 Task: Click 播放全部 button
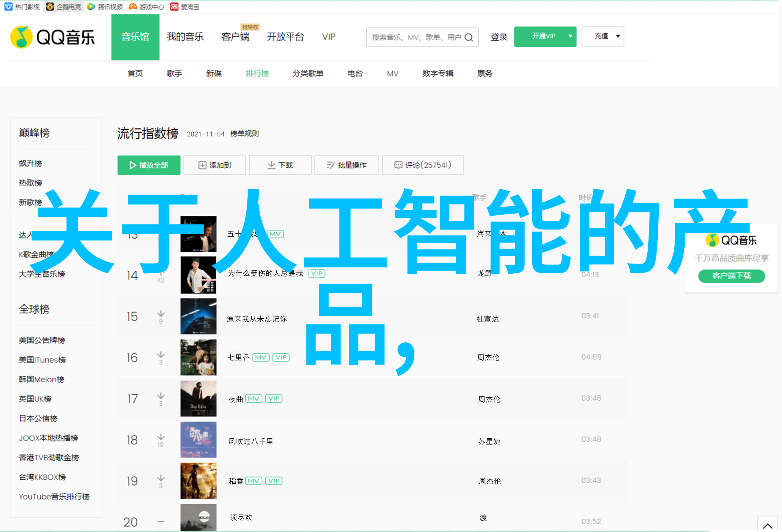tap(149, 165)
